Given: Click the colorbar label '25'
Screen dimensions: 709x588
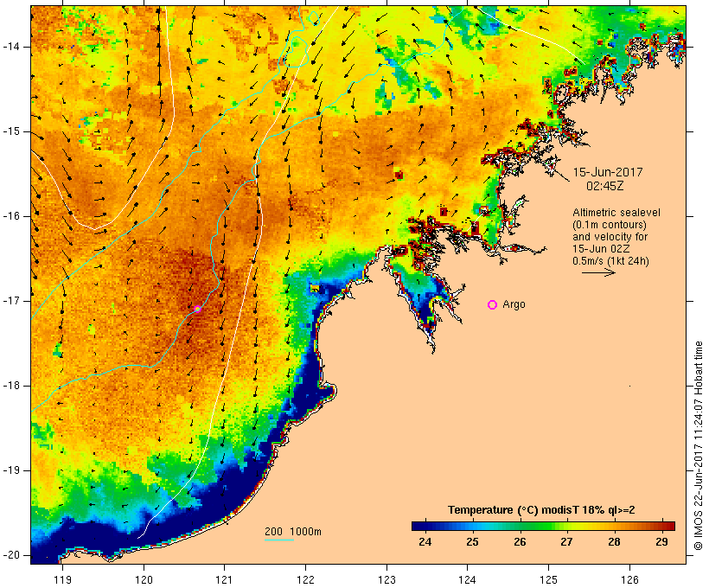Looking at the screenshot, I should coord(472,541).
